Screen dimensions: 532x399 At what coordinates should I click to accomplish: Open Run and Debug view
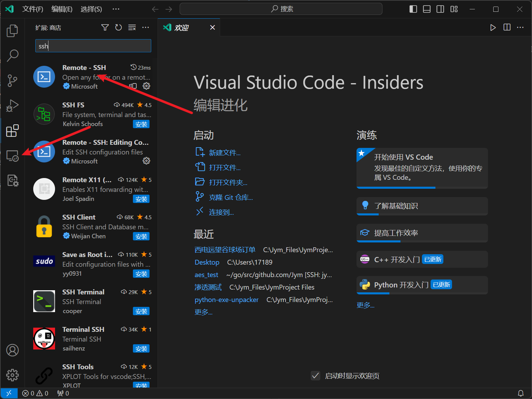pyautogui.click(x=12, y=105)
